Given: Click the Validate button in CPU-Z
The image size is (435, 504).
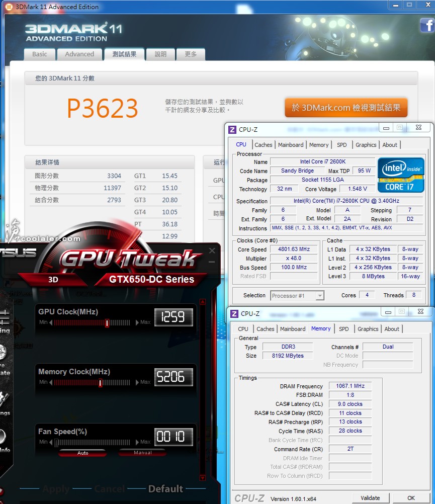Looking at the screenshot, I should point(371,498).
